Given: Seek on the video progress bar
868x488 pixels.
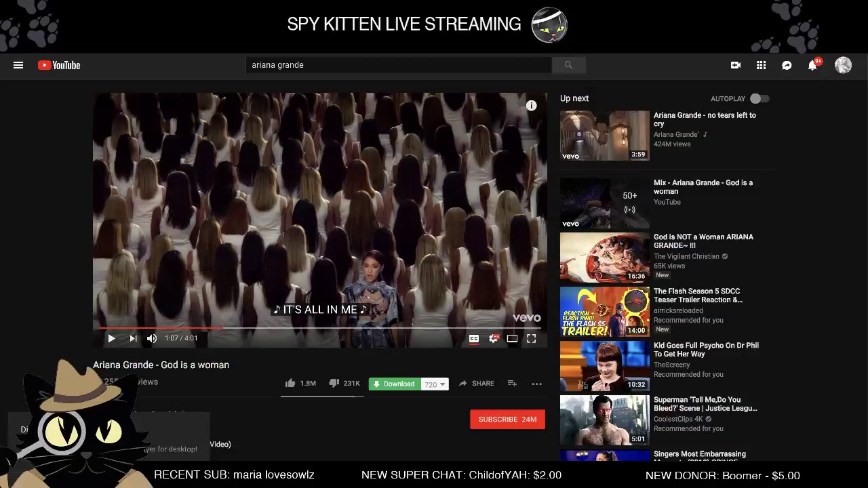Looking at the screenshot, I should [x=319, y=328].
